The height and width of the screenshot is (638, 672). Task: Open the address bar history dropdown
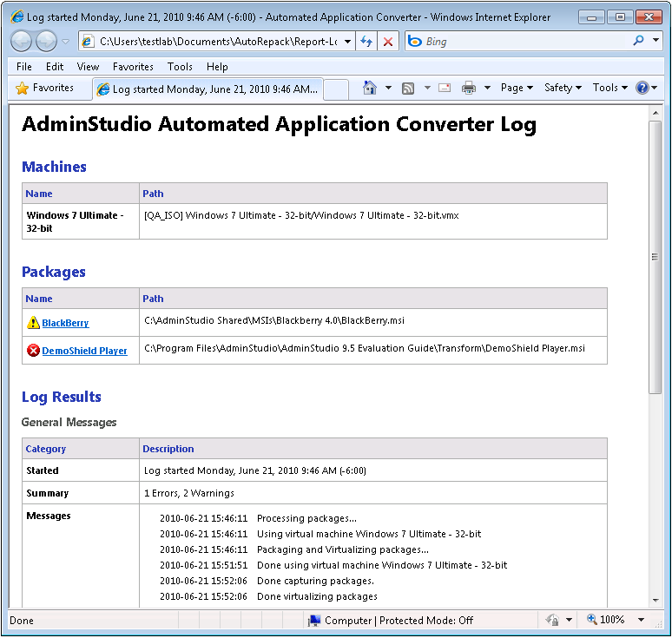[x=347, y=41]
